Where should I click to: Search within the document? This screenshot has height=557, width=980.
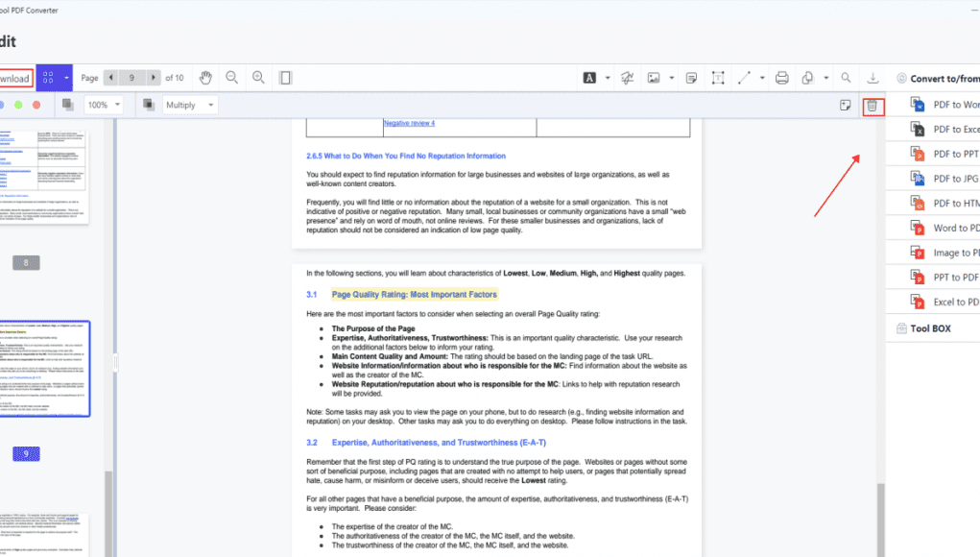click(x=846, y=78)
